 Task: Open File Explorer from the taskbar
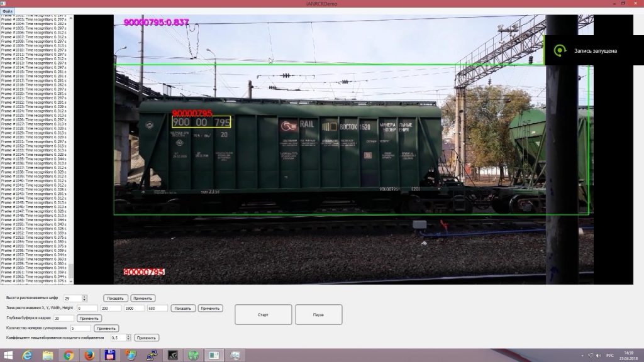coord(48,355)
